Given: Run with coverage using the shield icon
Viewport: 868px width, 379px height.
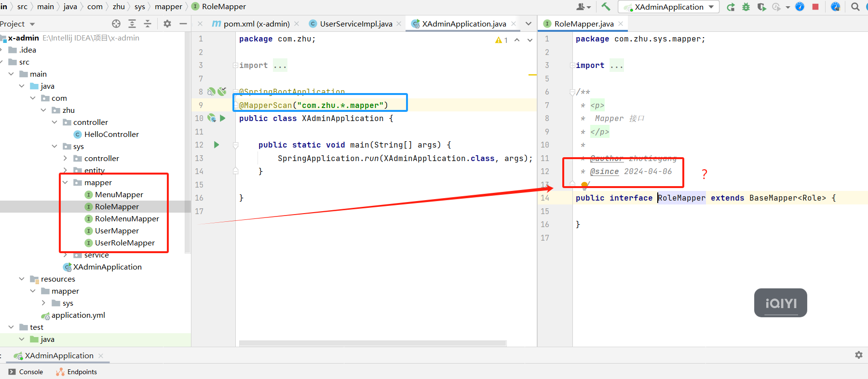Looking at the screenshot, I should [761, 7].
